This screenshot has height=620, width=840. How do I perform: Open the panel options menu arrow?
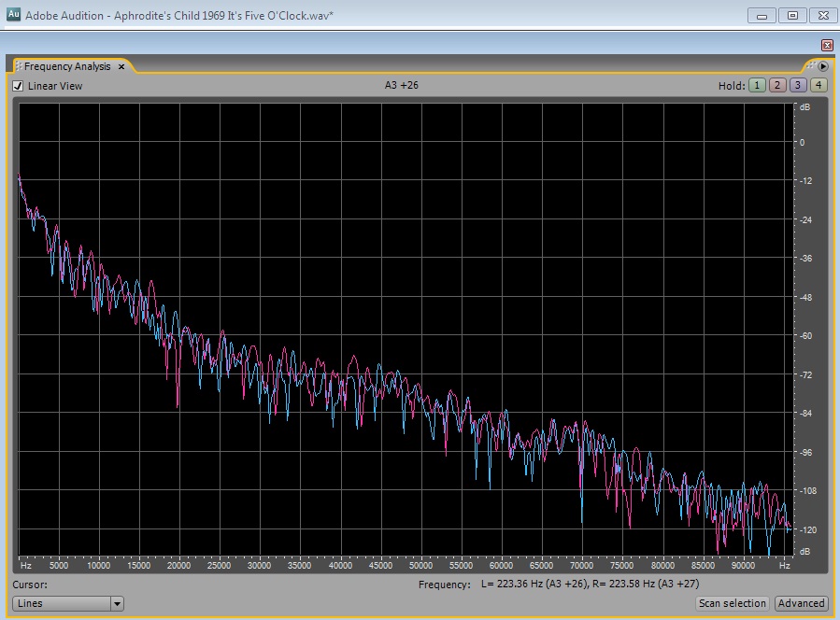pyautogui.click(x=823, y=66)
